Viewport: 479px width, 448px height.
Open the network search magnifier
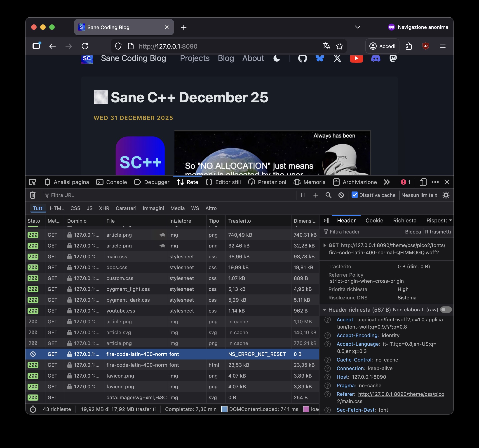click(x=328, y=195)
